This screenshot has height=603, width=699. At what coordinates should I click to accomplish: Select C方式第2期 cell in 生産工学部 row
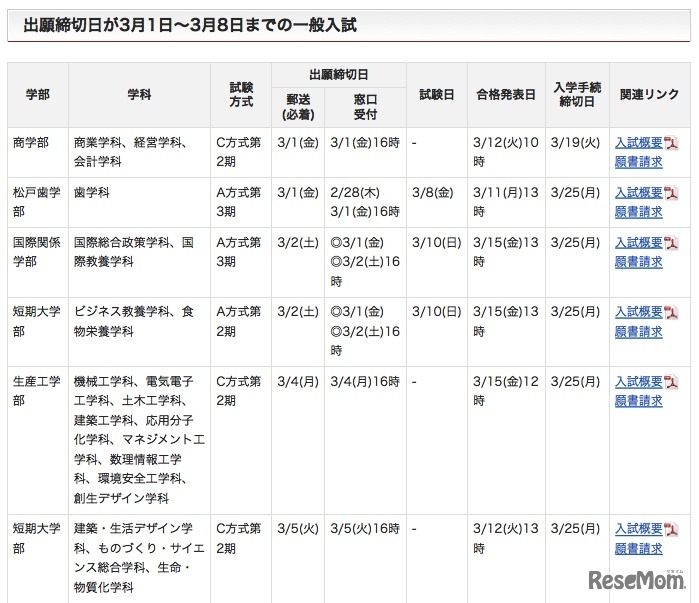241,440
